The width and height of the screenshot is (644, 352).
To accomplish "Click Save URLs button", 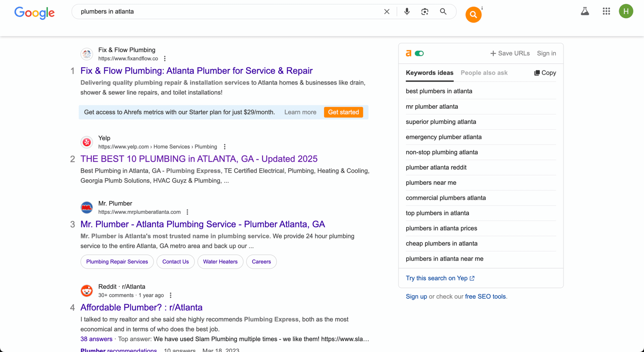I will click(510, 53).
